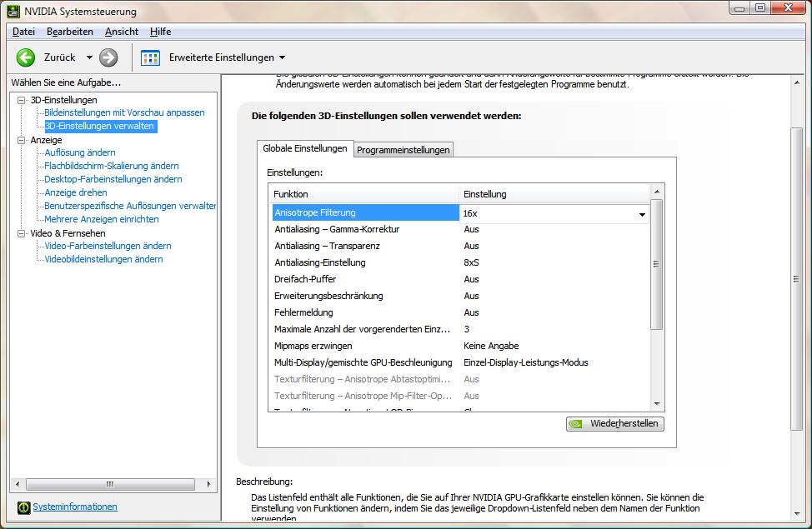Viewport: 812px width, 529px height.
Task: Click the green Zurück back arrow icon
Action: click(25, 57)
